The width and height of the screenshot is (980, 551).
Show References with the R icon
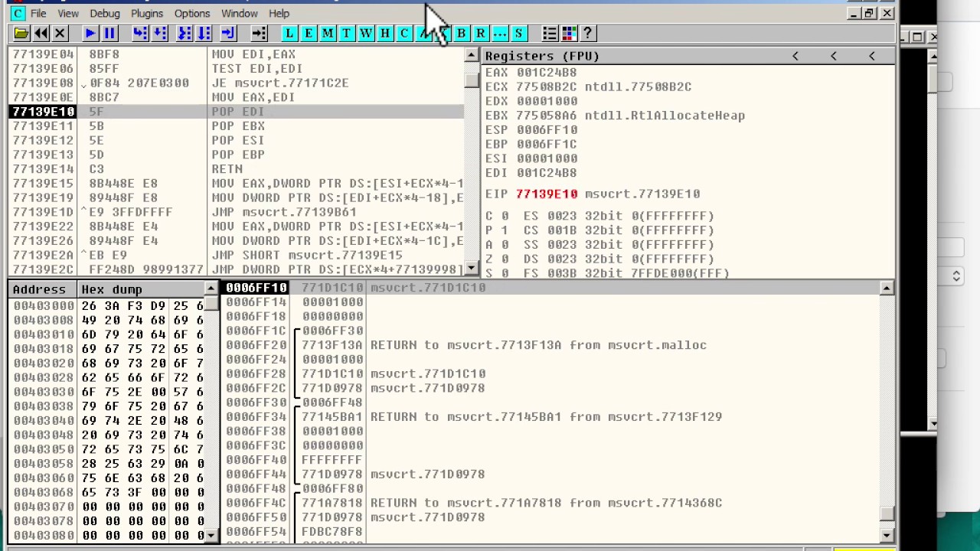[480, 34]
